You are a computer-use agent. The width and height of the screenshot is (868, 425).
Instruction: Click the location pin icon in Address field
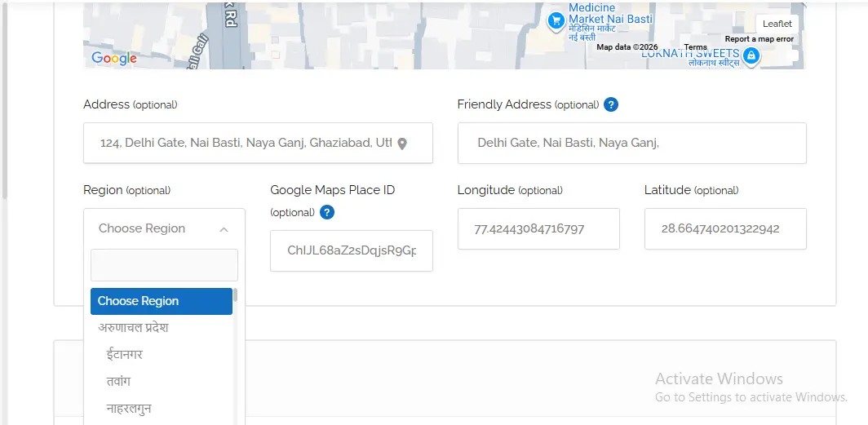pos(401,144)
